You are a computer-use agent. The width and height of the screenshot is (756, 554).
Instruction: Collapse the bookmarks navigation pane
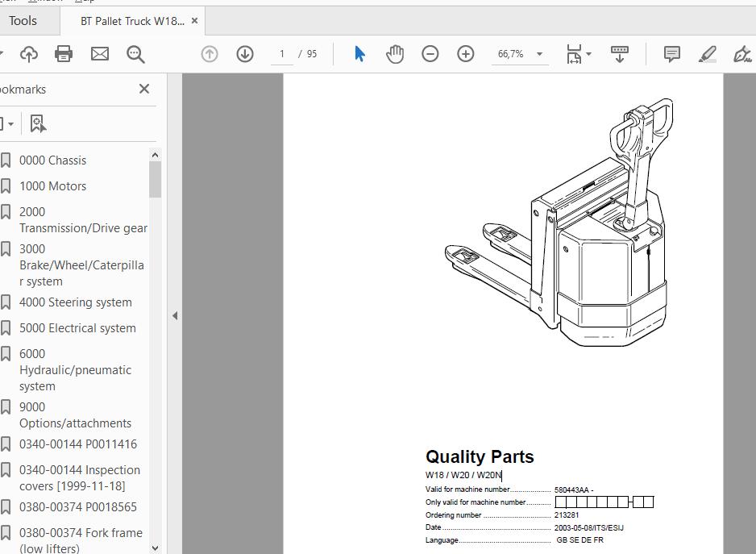click(x=175, y=315)
